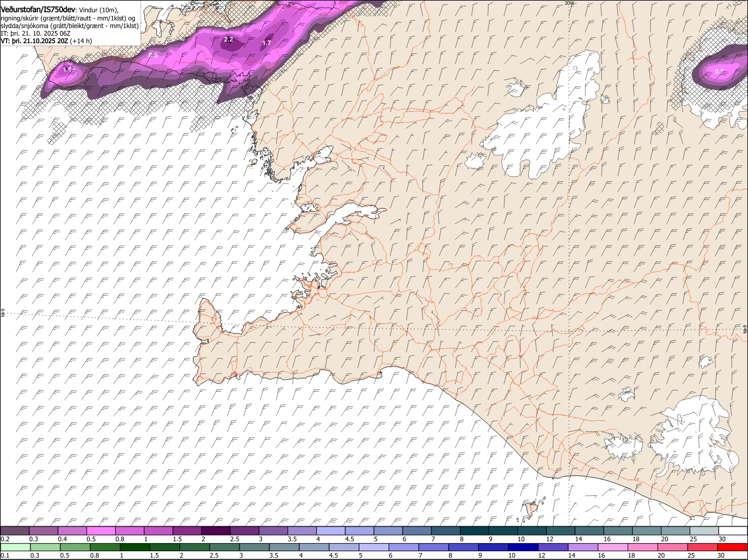Select lower legend dark green swatch between 1 and 1.5
The width and height of the screenshot is (748, 560).
click(x=135, y=547)
